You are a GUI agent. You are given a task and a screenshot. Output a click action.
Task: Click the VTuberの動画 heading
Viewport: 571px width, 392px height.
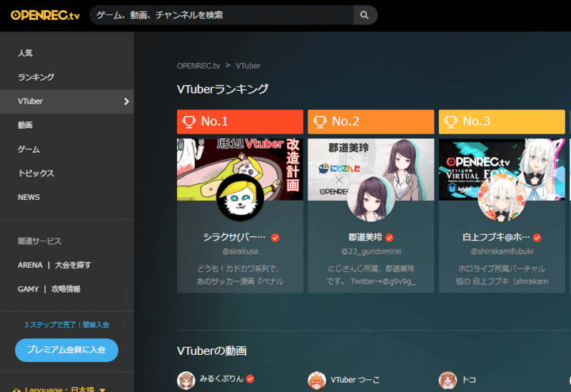[212, 351]
